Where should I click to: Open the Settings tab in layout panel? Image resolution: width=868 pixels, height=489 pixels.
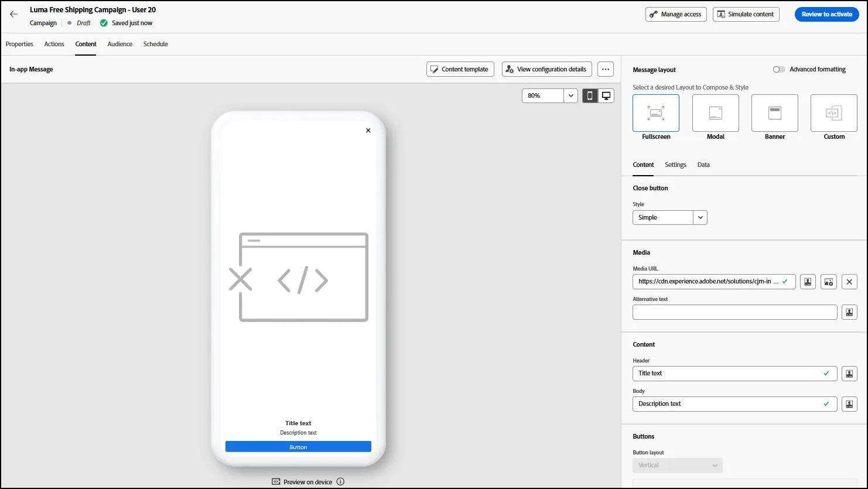[x=675, y=165]
